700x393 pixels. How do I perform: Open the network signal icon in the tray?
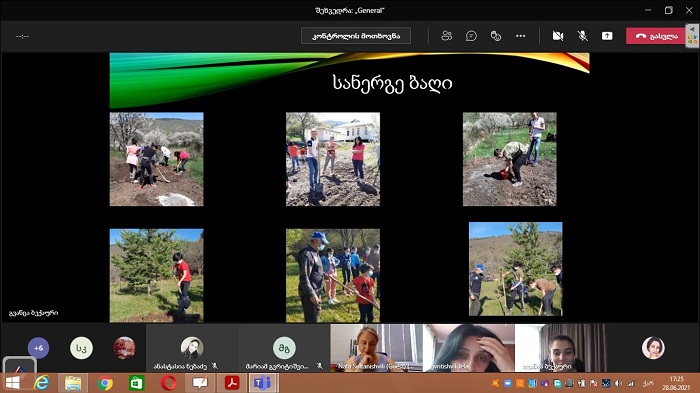point(630,383)
